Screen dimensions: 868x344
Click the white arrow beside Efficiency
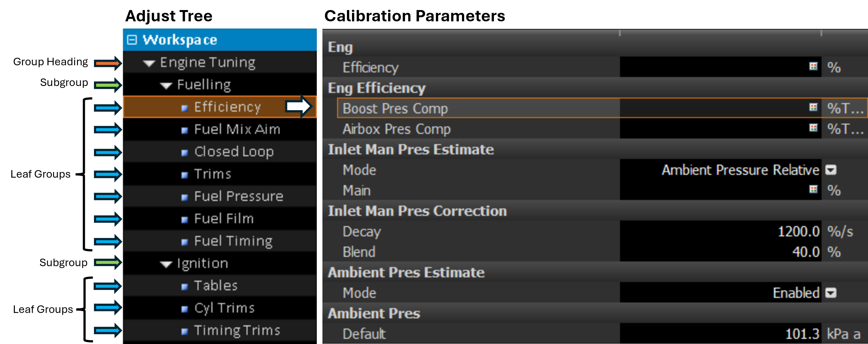click(x=298, y=107)
